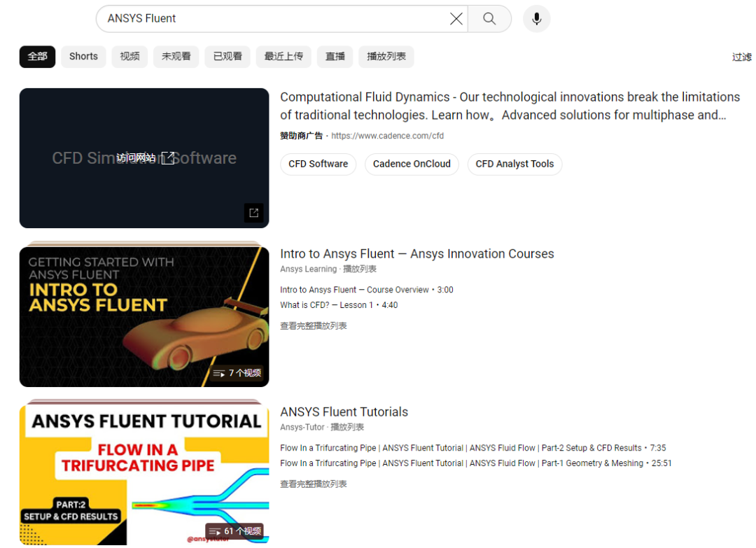The height and width of the screenshot is (548, 756).
Task: Select the 未观看 filter chip
Action: [x=176, y=57]
